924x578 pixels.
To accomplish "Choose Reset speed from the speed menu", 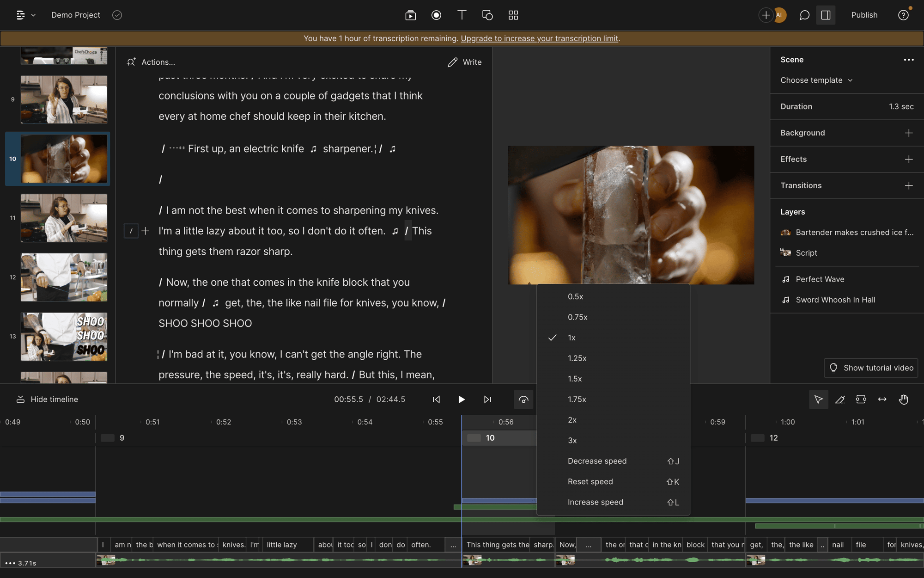I will [590, 481].
